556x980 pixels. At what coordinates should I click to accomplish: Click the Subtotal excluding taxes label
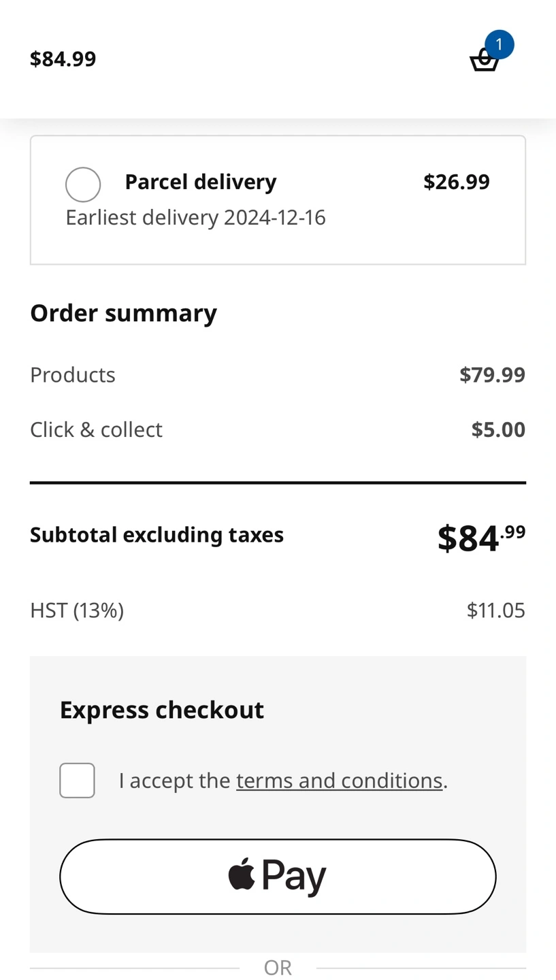(157, 535)
